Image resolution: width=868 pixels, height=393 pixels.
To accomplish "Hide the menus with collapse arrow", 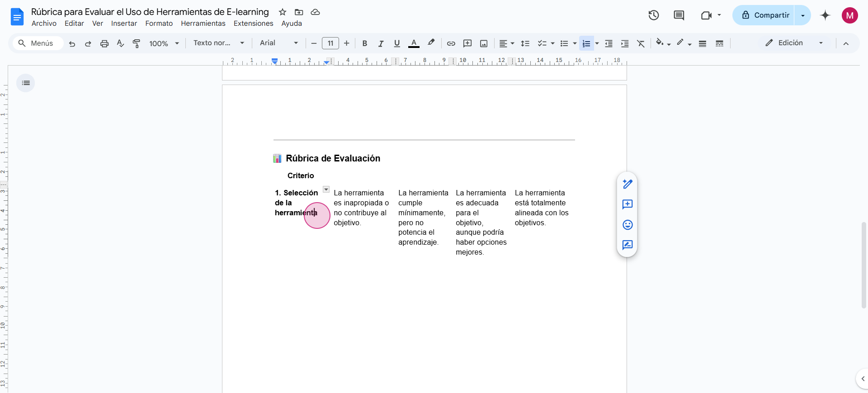I will (x=846, y=43).
